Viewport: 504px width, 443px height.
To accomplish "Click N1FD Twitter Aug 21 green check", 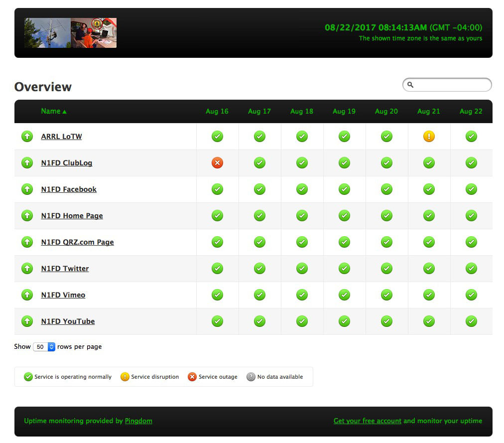I will pyautogui.click(x=429, y=268).
